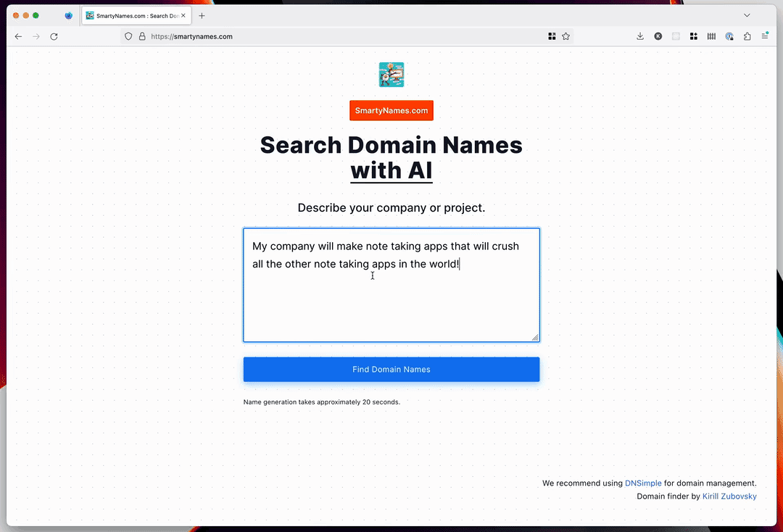Click inside the company description text area
This screenshot has height=532, width=783.
coord(391,285)
